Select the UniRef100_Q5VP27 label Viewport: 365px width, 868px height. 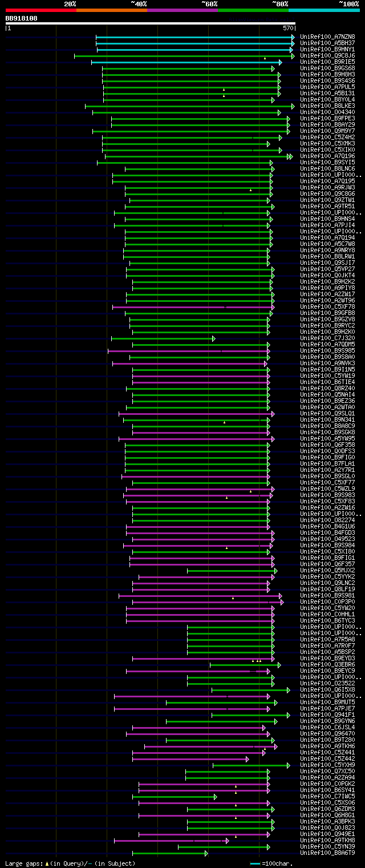point(326,269)
